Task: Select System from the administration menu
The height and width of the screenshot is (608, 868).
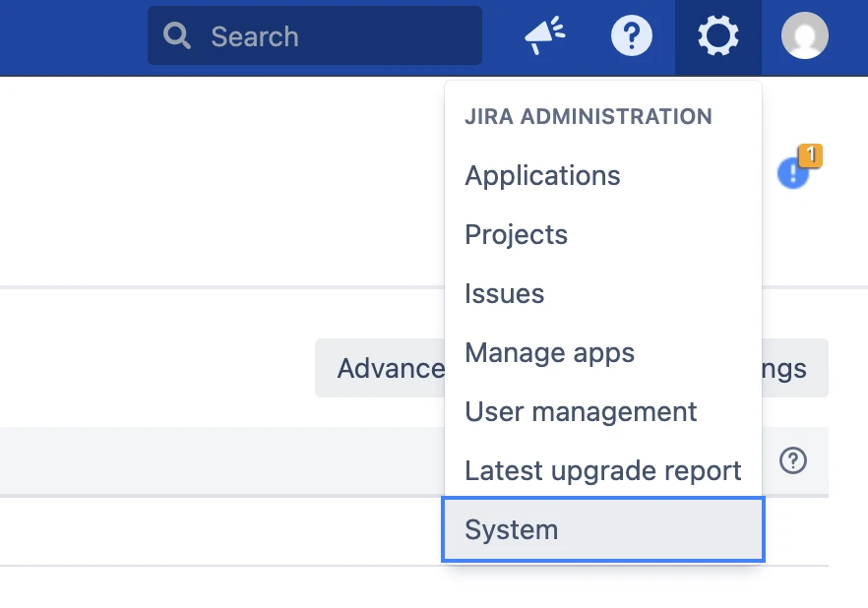Action: point(511,529)
